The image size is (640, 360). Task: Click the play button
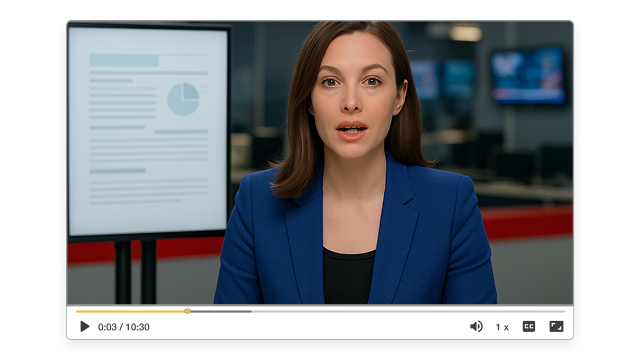pyautogui.click(x=85, y=327)
